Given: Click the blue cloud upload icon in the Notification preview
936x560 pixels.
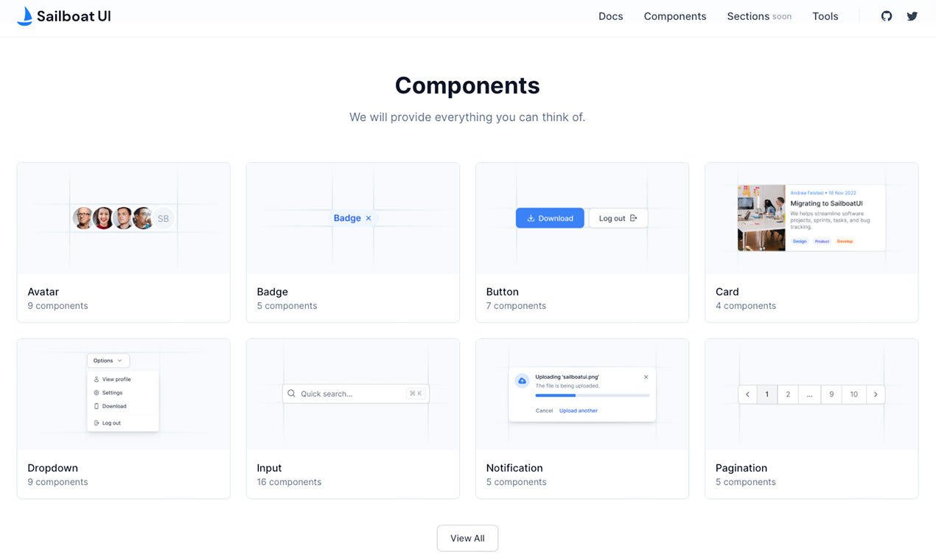Looking at the screenshot, I should point(522,380).
